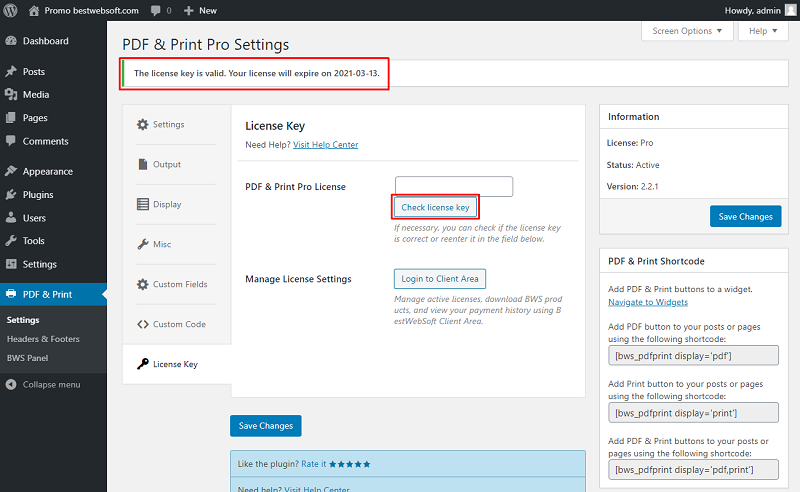800x492 pixels.
Task: Open the Headers & Footers submenu
Action: point(43,339)
